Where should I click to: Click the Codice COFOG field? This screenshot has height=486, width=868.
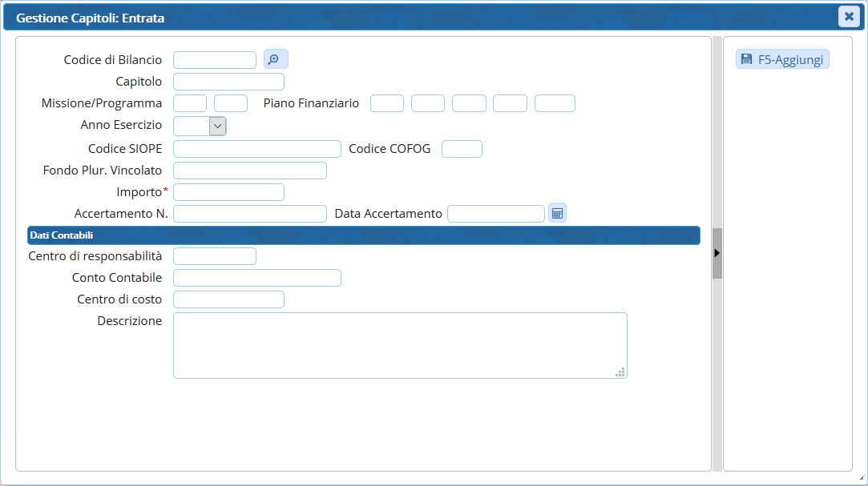[x=462, y=149]
